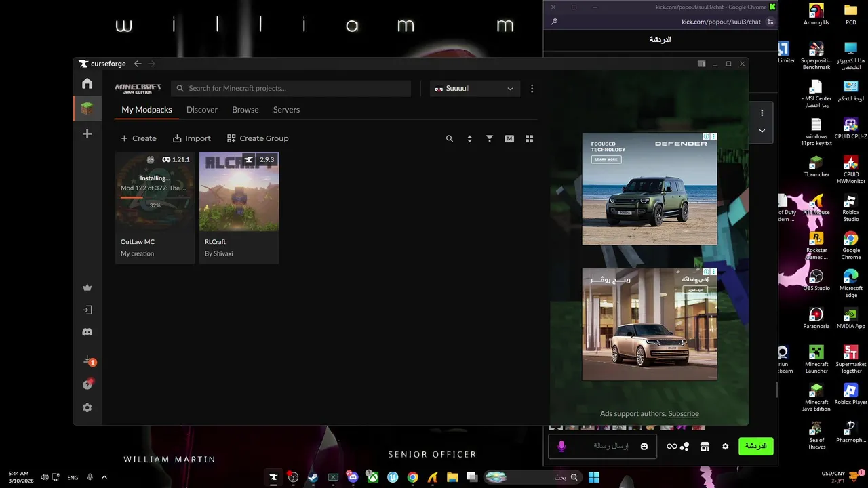Open downloads icon with notification badge
Viewport: 868px width, 488px height.
point(87,360)
